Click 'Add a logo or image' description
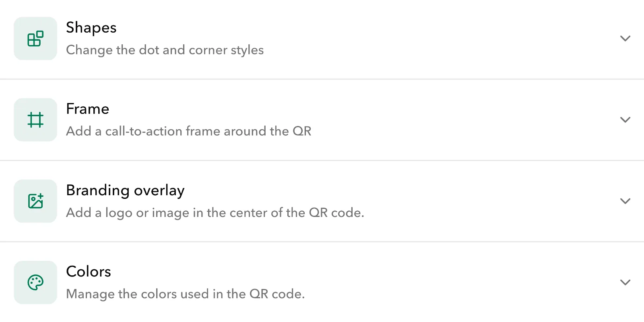This screenshot has width=644, height=322. tap(215, 213)
